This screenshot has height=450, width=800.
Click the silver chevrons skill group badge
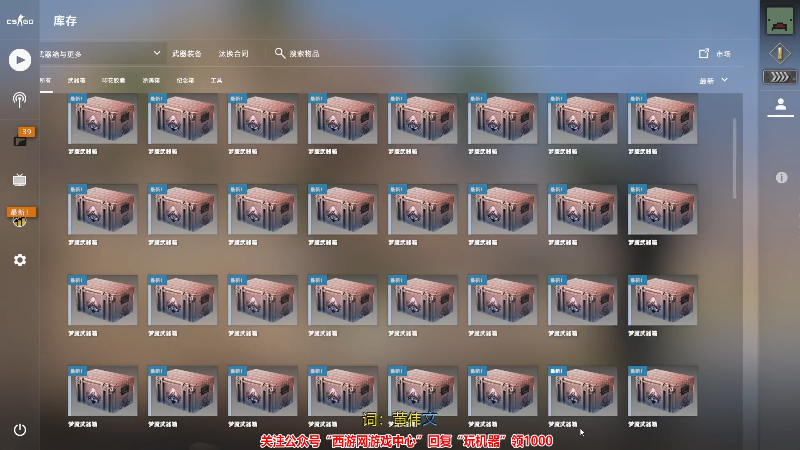point(779,77)
